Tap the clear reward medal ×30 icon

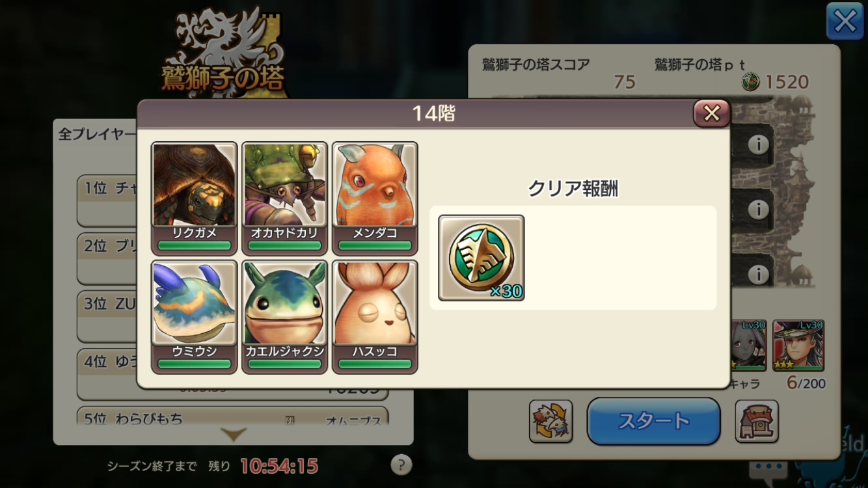[481, 258]
